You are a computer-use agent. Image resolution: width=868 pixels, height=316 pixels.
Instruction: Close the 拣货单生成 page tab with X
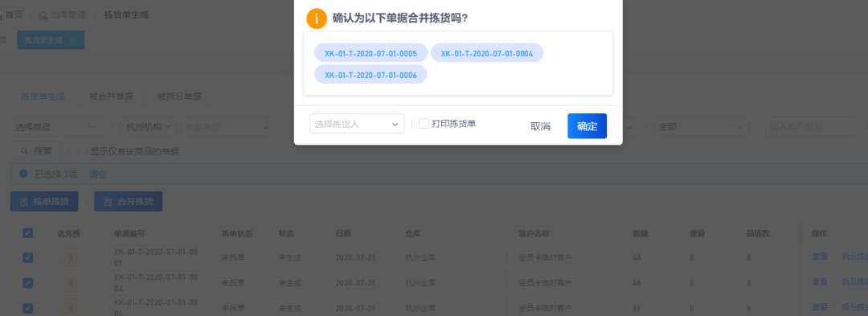click(72, 40)
